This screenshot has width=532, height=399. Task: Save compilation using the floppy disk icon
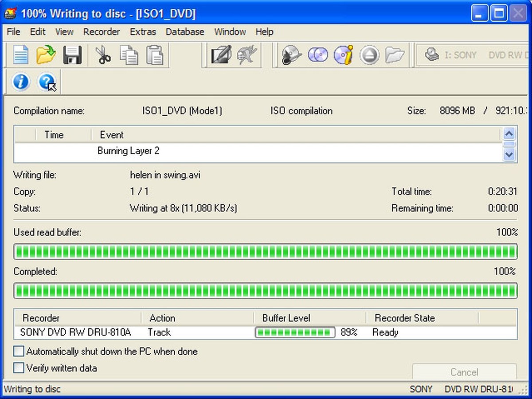(x=72, y=55)
